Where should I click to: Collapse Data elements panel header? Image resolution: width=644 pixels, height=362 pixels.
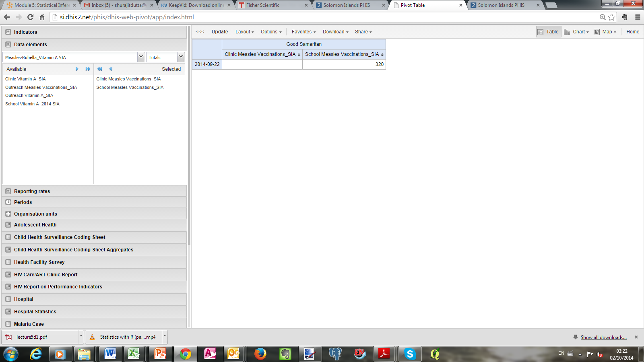[x=94, y=45]
